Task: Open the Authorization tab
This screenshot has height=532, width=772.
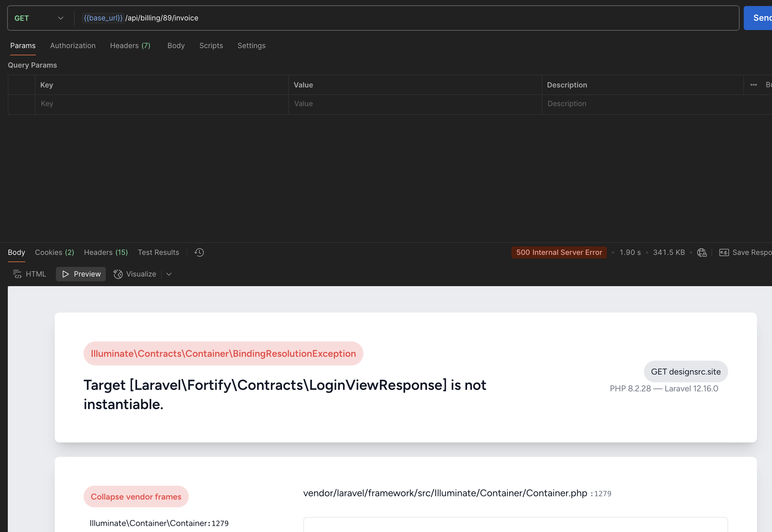Action: [x=73, y=46]
